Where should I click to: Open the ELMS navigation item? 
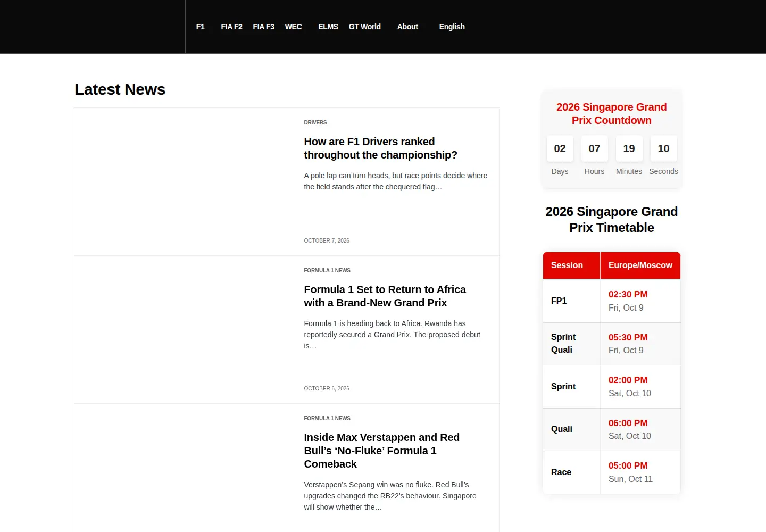tap(328, 27)
